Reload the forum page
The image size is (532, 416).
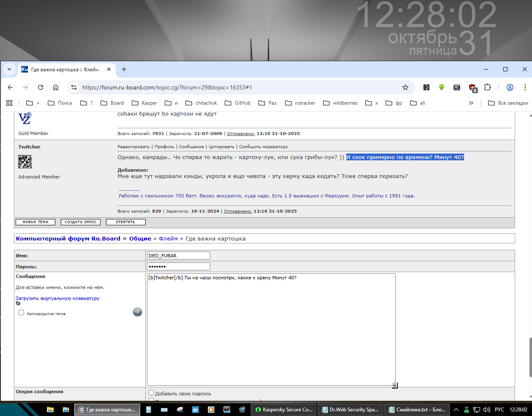(41, 87)
